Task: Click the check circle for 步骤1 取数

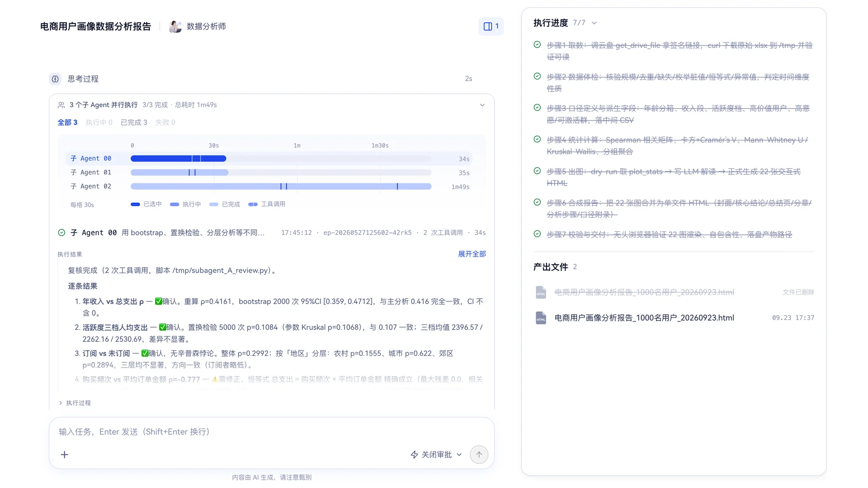Action: (x=537, y=45)
